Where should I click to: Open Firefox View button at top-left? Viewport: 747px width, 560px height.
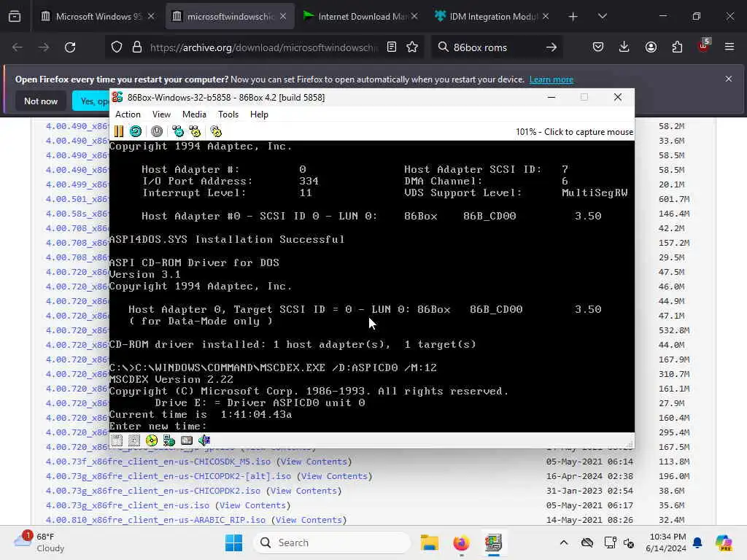pyautogui.click(x=15, y=17)
